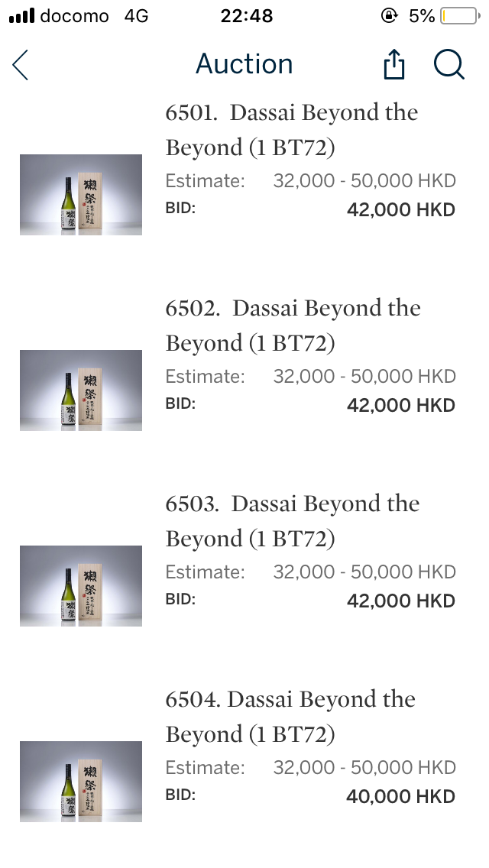Tap the Auction page title

click(244, 64)
